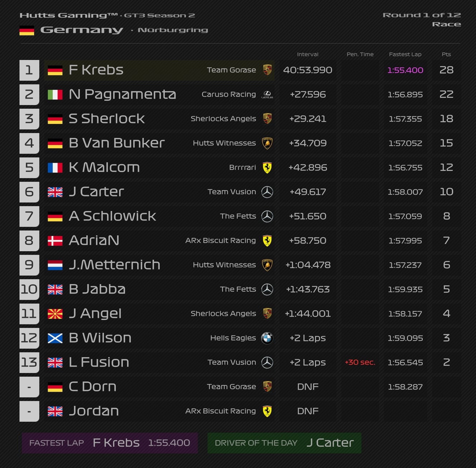The height and width of the screenshot is (468, 476).
Task: Click the Lexus logo for Caruso Racing
Action: click(267, 95)
